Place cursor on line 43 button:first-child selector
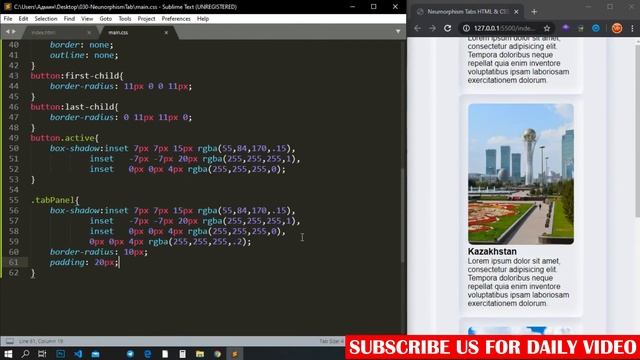640x360 pixels. pyautogui.click(x=76, y=76)
